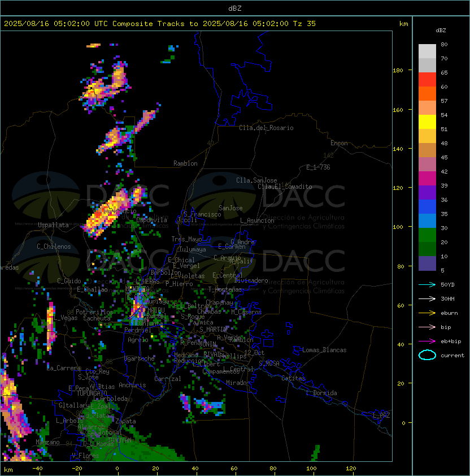Click the 'C_Guido' place label
470x476 pixels.
(69, 281)
